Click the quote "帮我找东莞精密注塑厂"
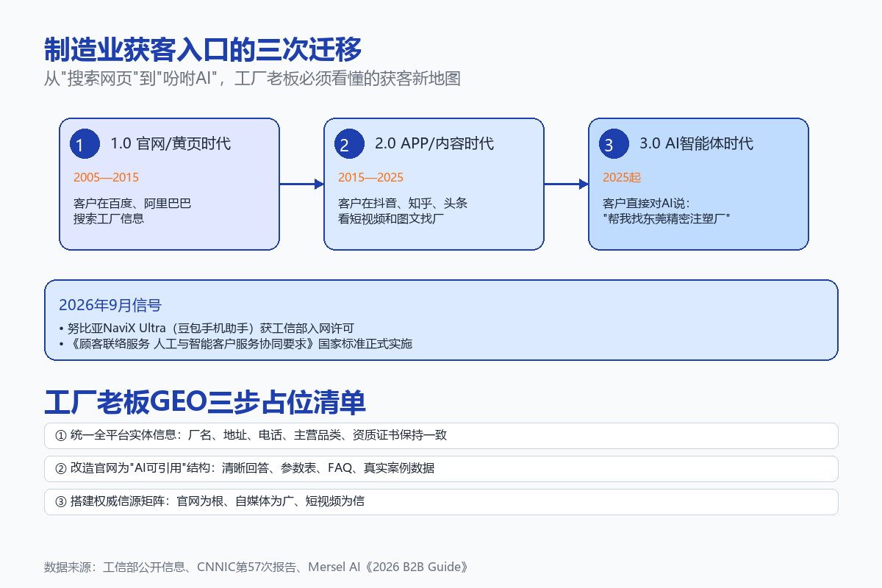The height and width of the screenshot is (588, 882). point(667,218)
